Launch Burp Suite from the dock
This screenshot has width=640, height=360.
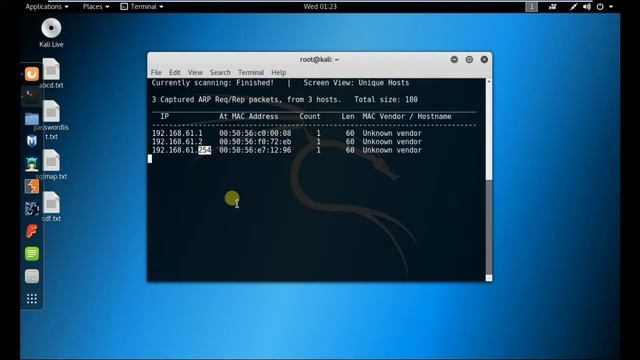pyautogui.click(x=32, y=186)
